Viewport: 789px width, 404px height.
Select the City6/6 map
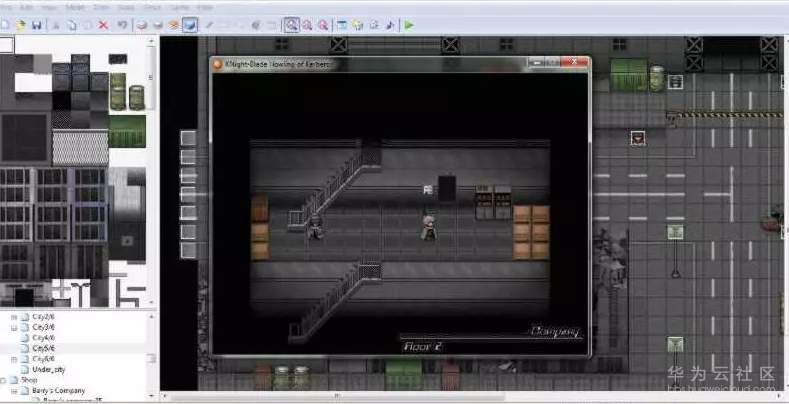(43, 359)
